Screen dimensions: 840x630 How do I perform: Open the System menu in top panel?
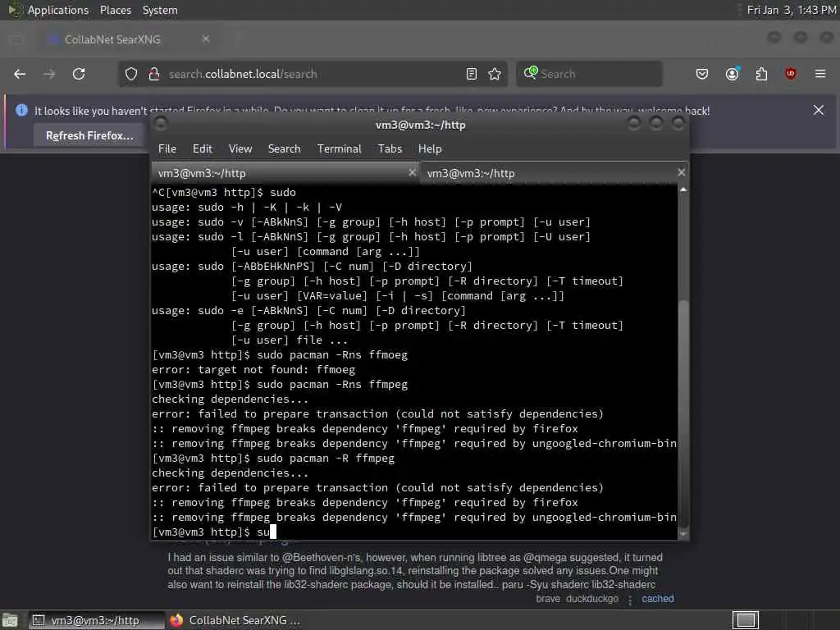click(160, 10)
